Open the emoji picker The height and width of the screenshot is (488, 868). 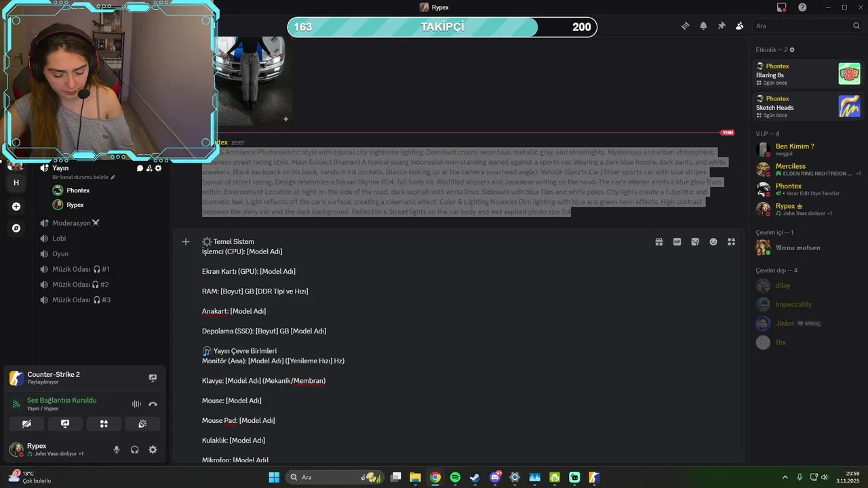(x=713, y=242)
